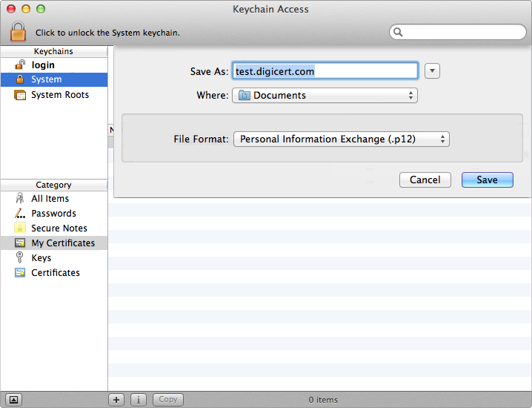The image size is (532, 408).
Task: Select the login keychain
Action: click(42, 65)
